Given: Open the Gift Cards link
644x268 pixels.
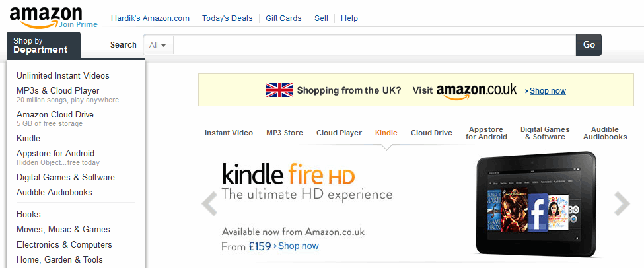Looking at the screenshot, I should tap(283, 18).
